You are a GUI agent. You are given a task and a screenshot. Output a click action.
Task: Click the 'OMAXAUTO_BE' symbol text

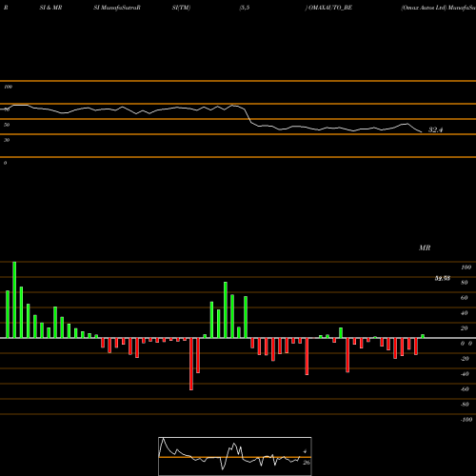click(330, 8)
